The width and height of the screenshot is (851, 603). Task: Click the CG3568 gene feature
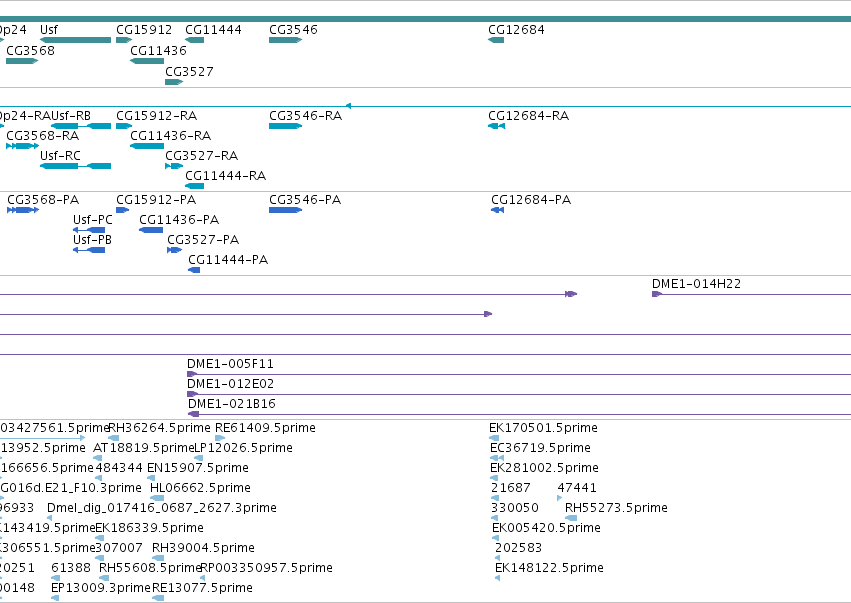click(x=22, y=61)
